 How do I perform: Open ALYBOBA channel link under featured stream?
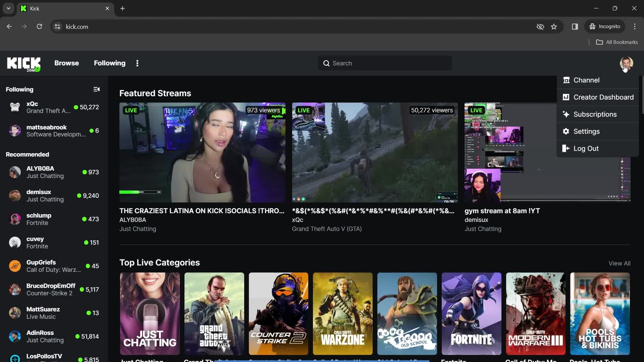pyautogui.click(x=132, y=220)
